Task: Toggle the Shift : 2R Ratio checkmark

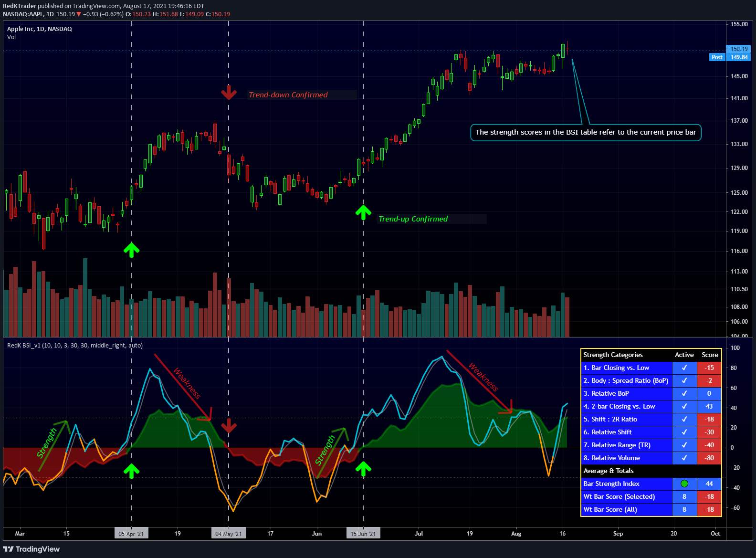Action: click(684, 420)
